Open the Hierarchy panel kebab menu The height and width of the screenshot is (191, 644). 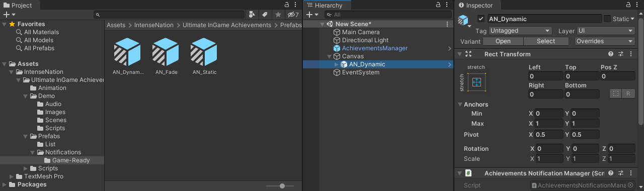point(447,5)
